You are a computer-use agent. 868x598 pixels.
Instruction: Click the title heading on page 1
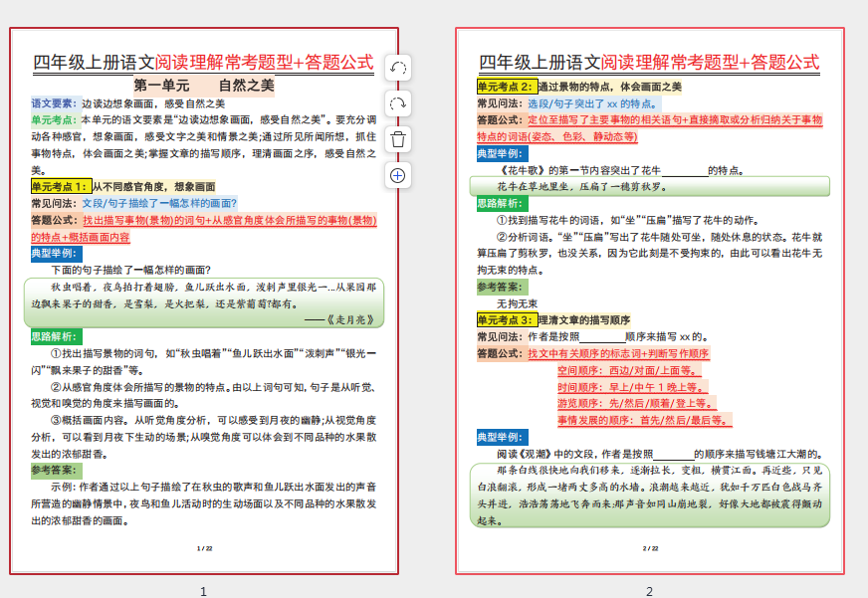click(x=203, y=62)
